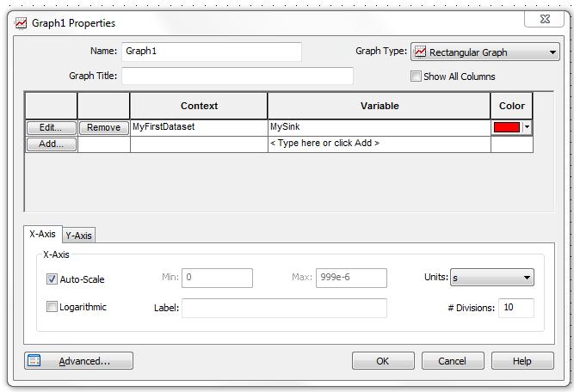Click the Edit... button for MyFirstDataset
The width and height of the screenshot is (574, 392).
tap(51, 127)
